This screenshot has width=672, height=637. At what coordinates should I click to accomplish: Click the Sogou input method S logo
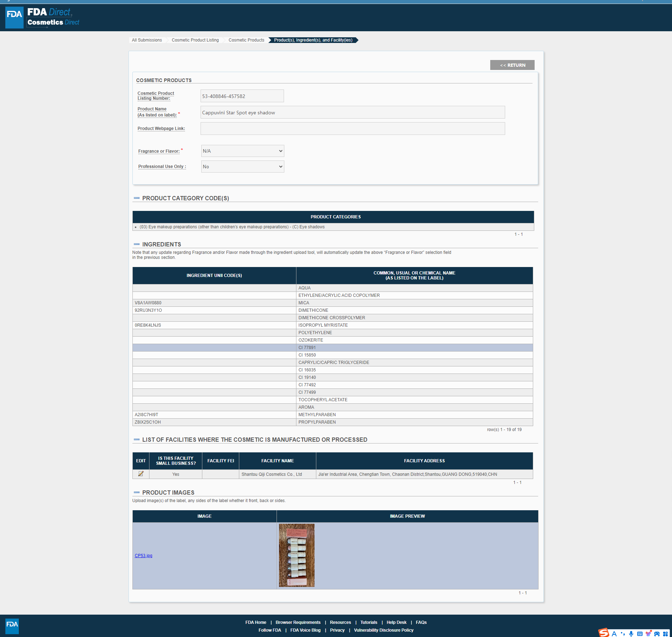[x=603, y=633]
